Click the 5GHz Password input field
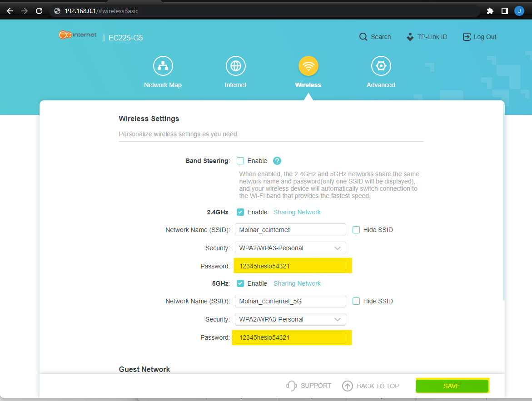This screenshot has height=401, width=532. coord(290,337)
